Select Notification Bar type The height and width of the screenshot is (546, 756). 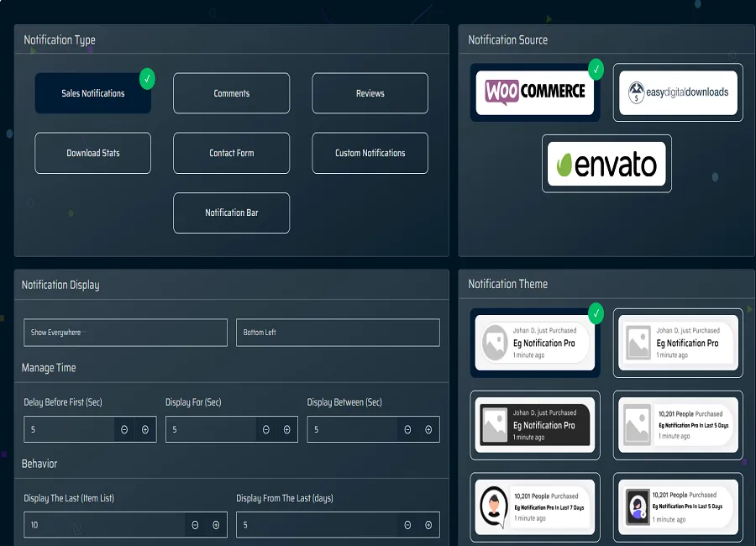[x=232, y=213]
